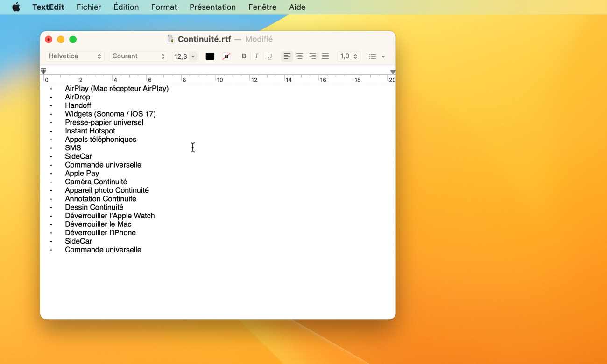The height and width of the screenshot is (364, 607).
Task: Open the Fenêtre menu
Action: [262, 7]
